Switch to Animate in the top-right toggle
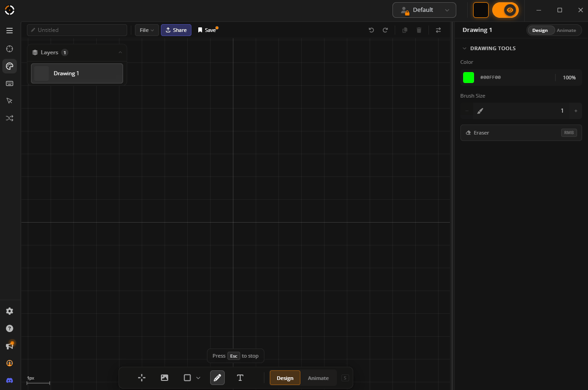This screenshot has height=390, width=588. pyautogui.click(x=566, y=30)
